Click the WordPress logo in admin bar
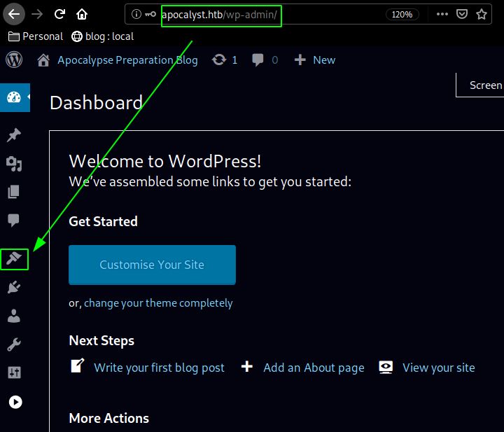 [14, 60]
